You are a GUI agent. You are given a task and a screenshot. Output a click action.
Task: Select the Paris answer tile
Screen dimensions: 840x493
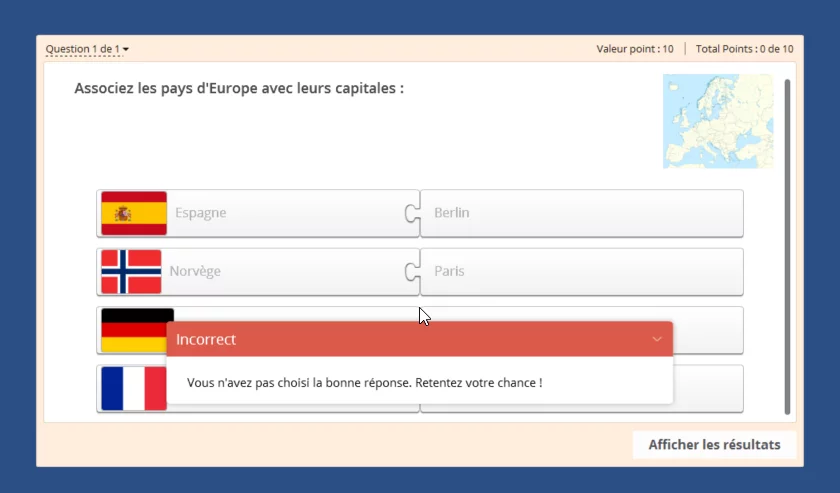pyautogui.click(x=581, y=271)
